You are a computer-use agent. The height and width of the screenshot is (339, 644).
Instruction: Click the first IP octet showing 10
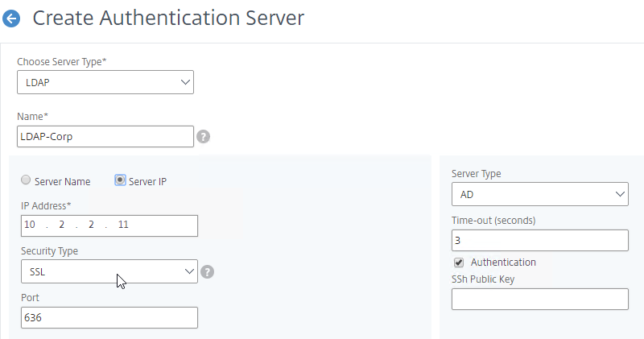(30, 225)
